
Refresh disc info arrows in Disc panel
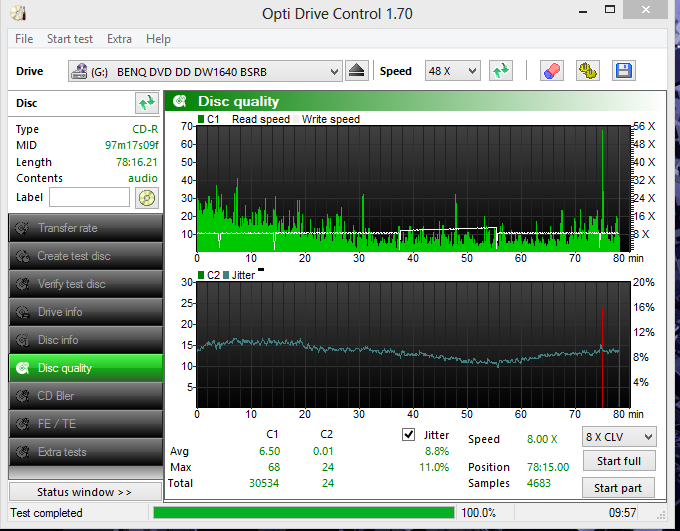pos(147,103)
